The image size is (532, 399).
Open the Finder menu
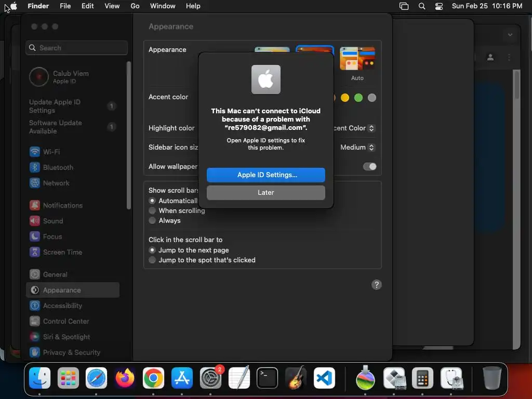point(38,6)
